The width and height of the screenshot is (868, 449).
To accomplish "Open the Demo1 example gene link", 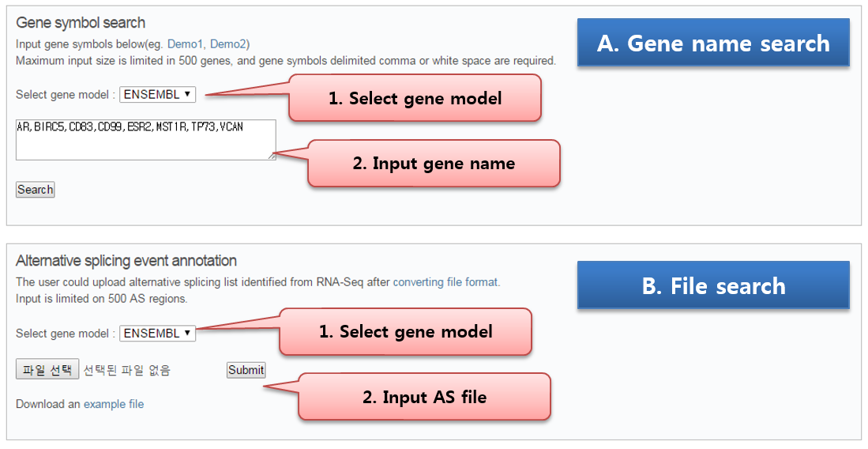I will [x=186, y=44].
